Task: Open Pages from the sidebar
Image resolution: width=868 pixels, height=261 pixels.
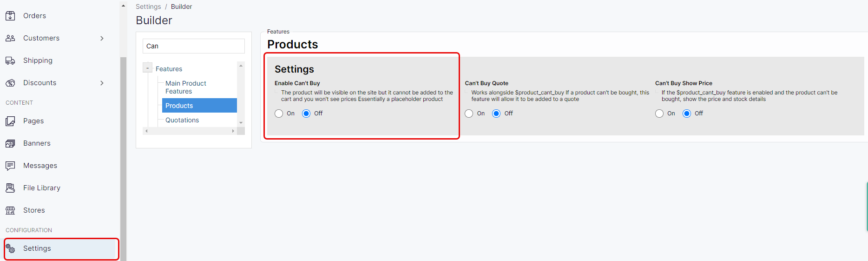Action: (x=33, y=121)
